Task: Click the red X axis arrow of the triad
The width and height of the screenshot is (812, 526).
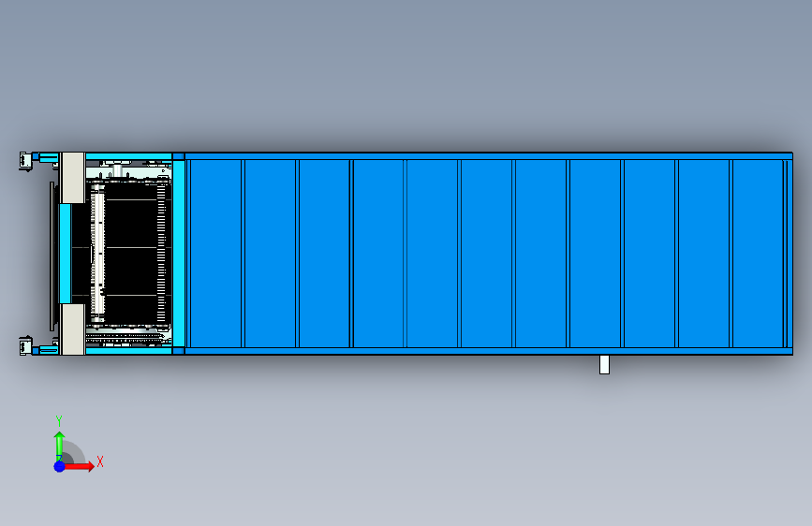Action: tap(79, 466)
